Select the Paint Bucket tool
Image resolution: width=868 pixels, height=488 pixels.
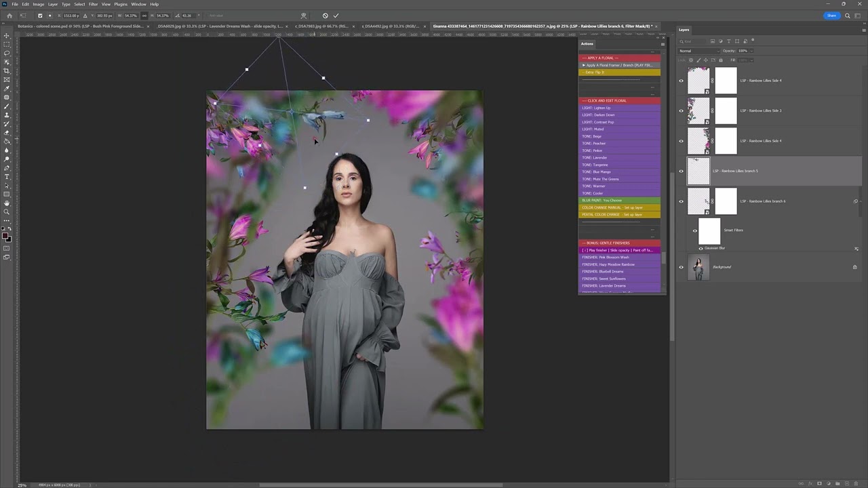7,141
